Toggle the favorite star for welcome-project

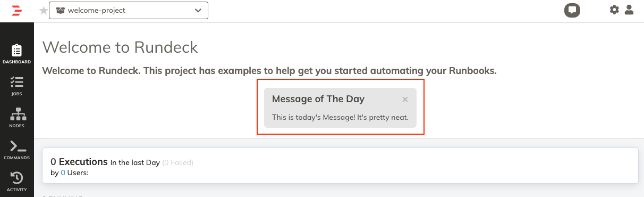pyautogui.click(x=44, y=11)
